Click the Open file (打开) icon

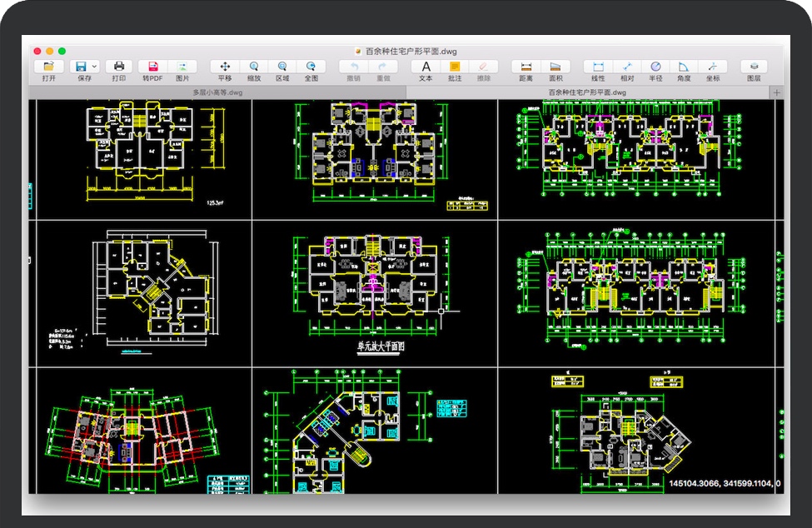[x=48, y=67]
